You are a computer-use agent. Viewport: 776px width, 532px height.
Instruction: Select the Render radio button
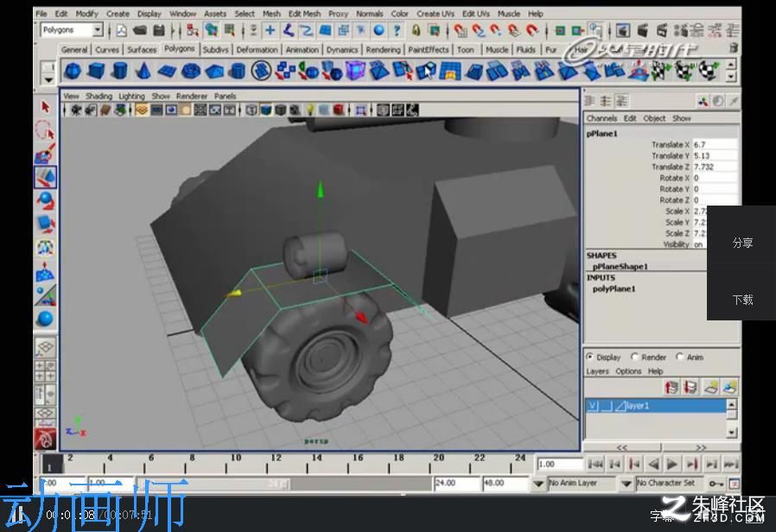[x=634, y=357]
